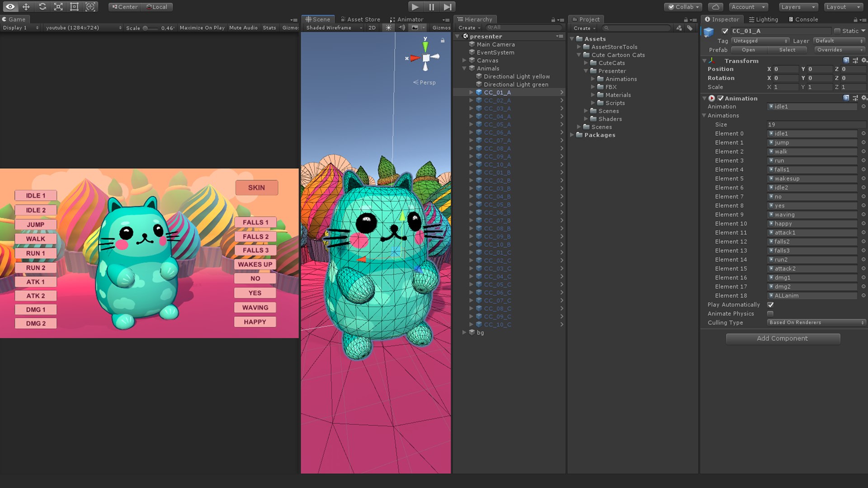The width and height of the screenshot is (868, 488).
Task: Switch to the Lighting tab
Action: tap(763, 19)
